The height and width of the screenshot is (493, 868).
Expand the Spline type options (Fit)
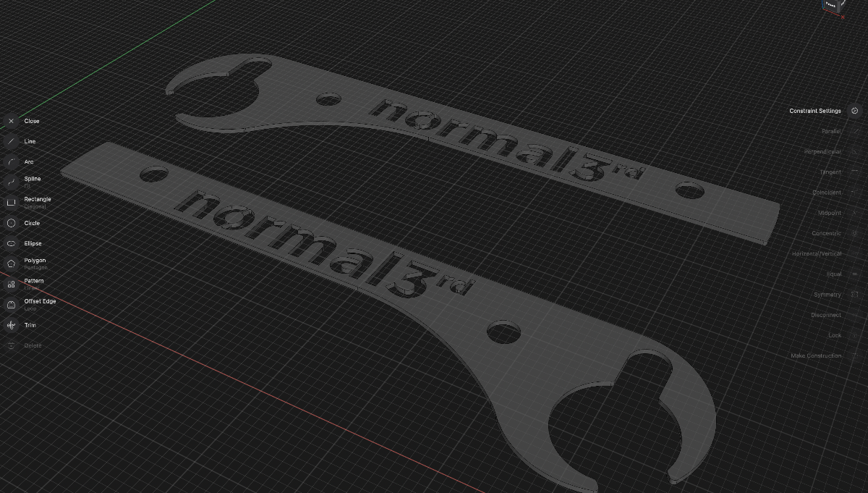coord(27,186)
